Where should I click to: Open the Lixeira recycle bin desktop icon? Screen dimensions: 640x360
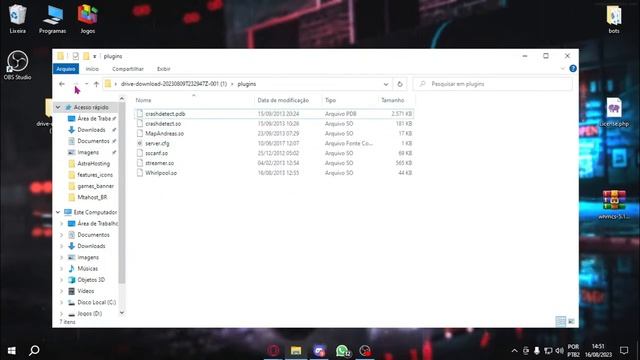17,19
